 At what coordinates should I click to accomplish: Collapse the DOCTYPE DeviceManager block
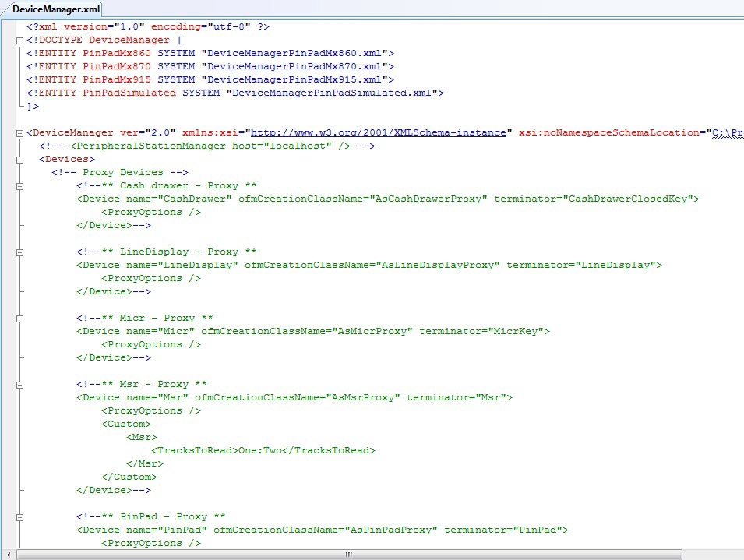[19, 40]
